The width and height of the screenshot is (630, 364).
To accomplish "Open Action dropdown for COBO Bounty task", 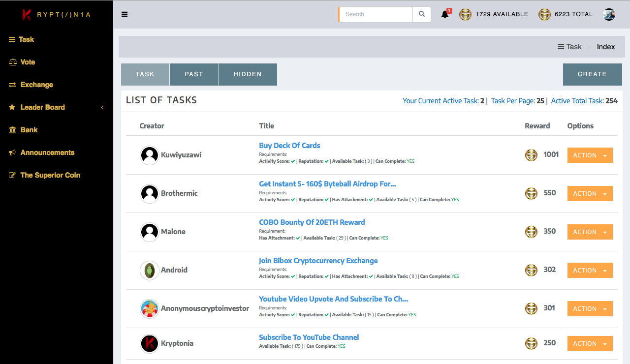I will tap(590, 232).
